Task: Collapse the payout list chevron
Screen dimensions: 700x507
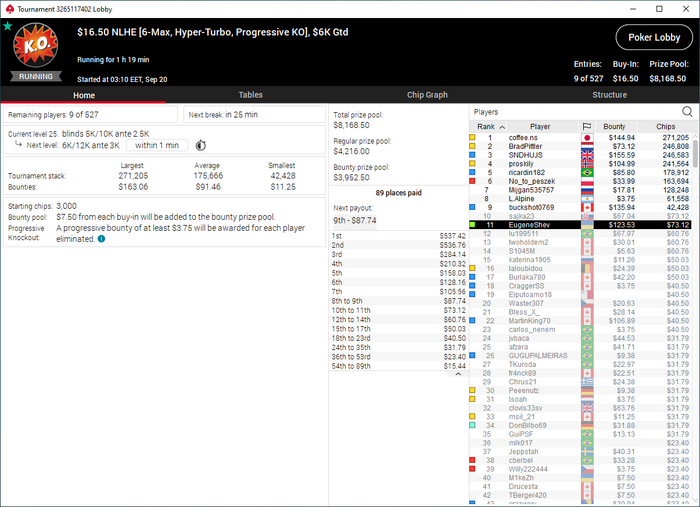Action: 458,374
